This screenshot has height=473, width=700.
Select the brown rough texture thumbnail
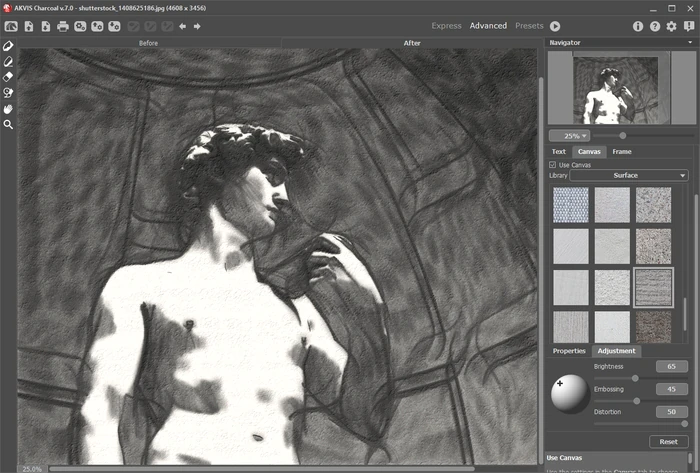[x=653, y=327]
